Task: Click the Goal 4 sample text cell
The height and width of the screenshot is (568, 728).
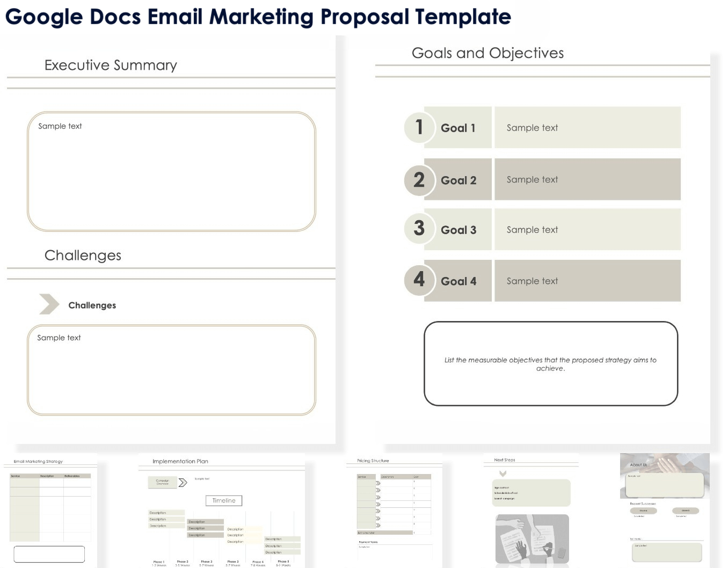Action: click(587, 281)
